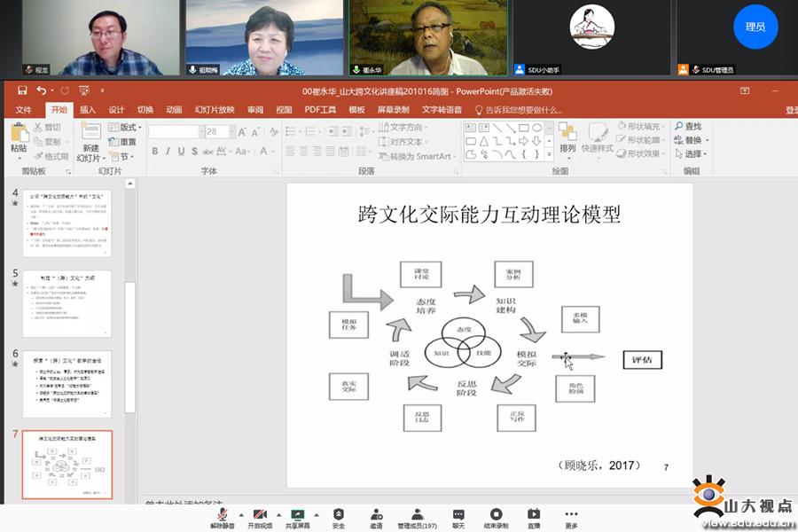The width and height of the screenshot is (798, 532).
Task: Expand the 对齐文本 align text menu
Action: pos(403,142)
